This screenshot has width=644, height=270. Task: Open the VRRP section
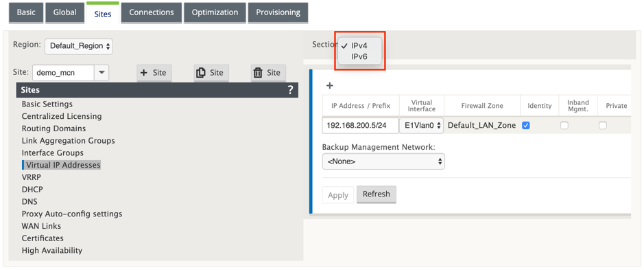pyautogui.click(x=32, y=177)
